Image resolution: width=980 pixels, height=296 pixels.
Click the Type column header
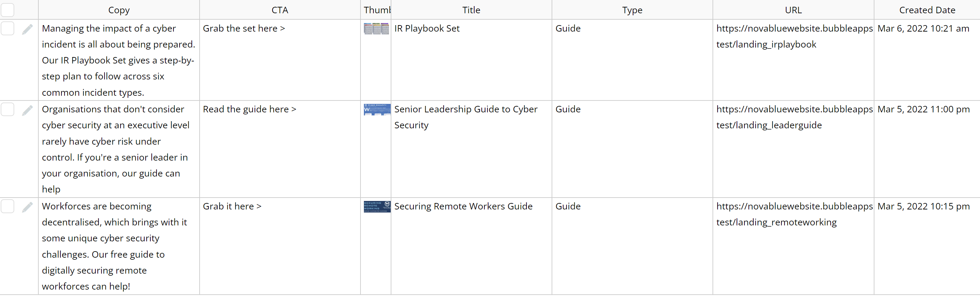coord(632,10)
